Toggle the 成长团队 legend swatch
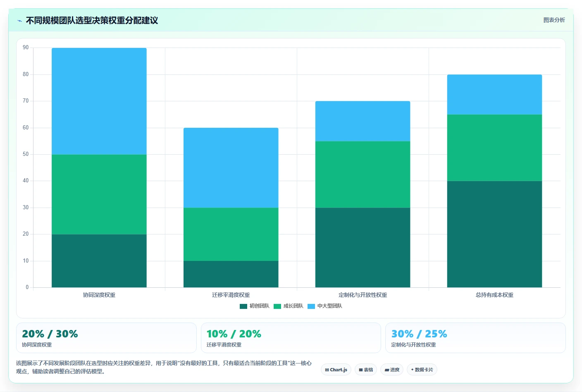Viewport: 582px width, 392px height. point(277,306)
